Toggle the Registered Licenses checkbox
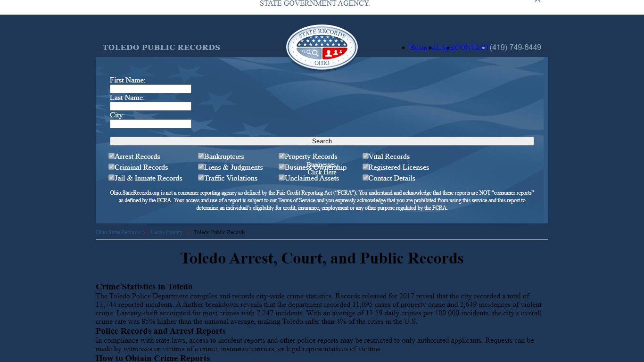 coord(365,166)
